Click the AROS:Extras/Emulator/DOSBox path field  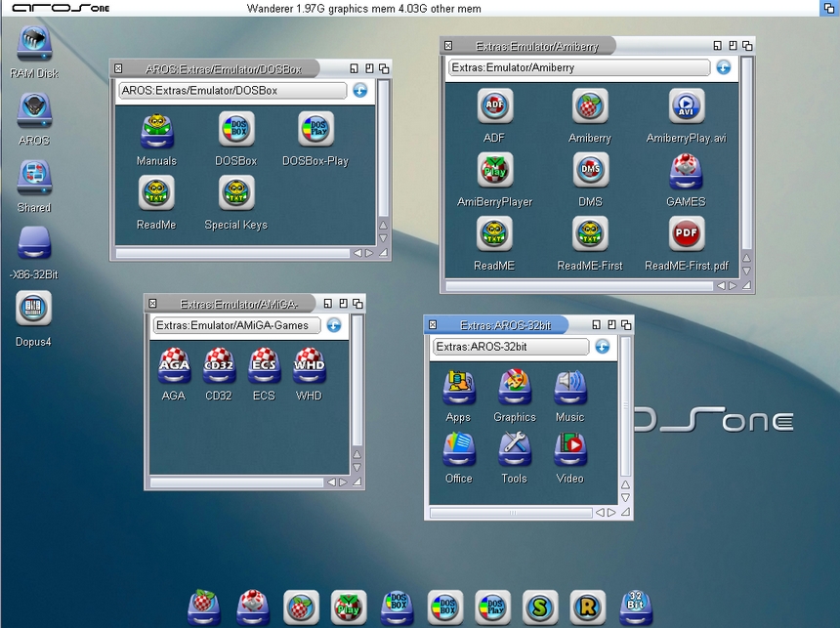(x=231, y=91)
